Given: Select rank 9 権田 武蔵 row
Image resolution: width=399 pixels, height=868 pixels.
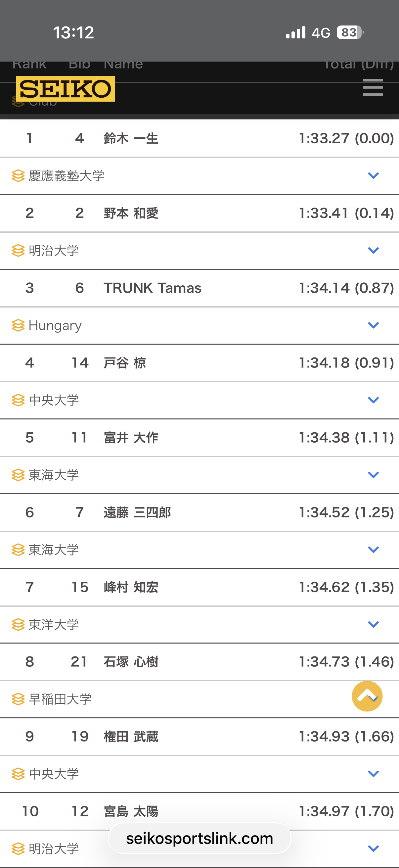Looking at the screenshot, I should pyautogui.click(x=199, y=737).
